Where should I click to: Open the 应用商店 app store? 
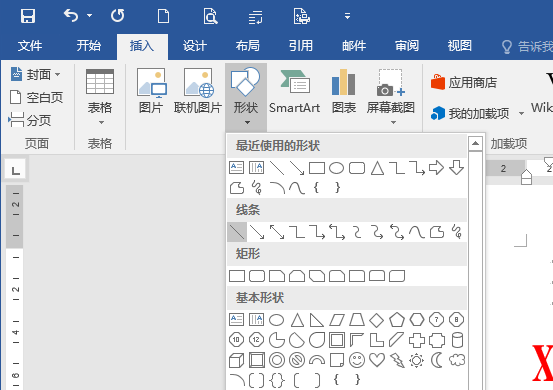(464, 83)
